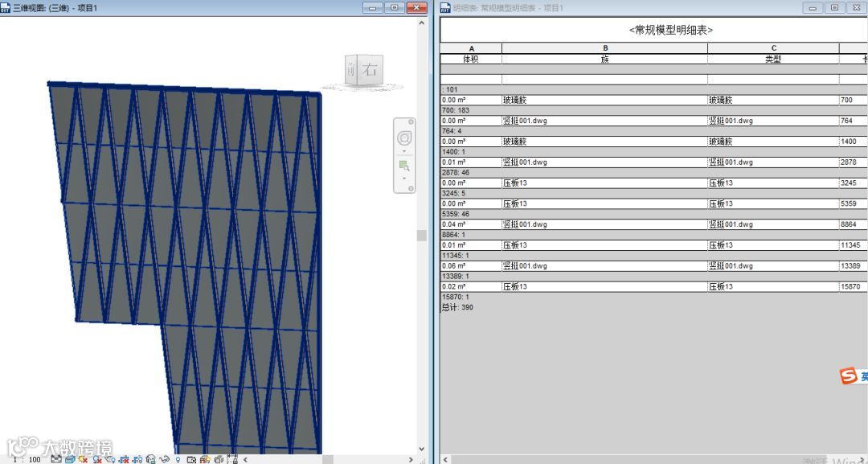Click the 3D view scroll-right arrow
This screenshot has height=464, width=868.
411,459
